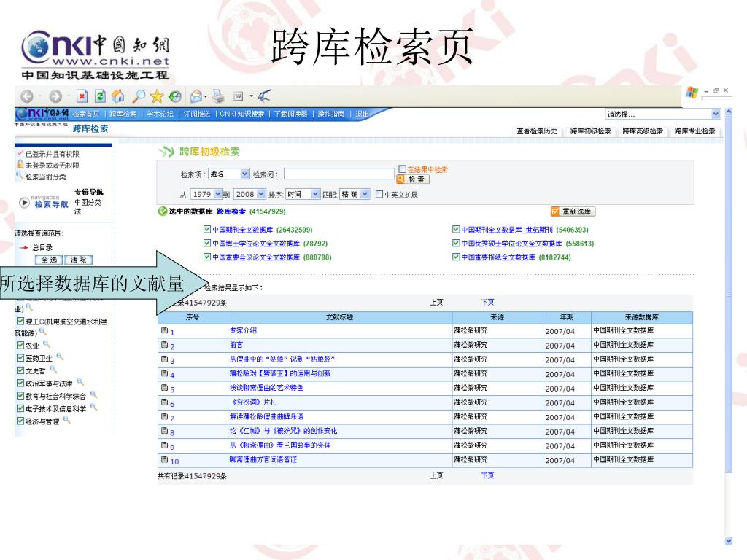Click the magnifier icon beside 政治军事与法律
Screen dimensions: 747x560
[x=80, y=381]
